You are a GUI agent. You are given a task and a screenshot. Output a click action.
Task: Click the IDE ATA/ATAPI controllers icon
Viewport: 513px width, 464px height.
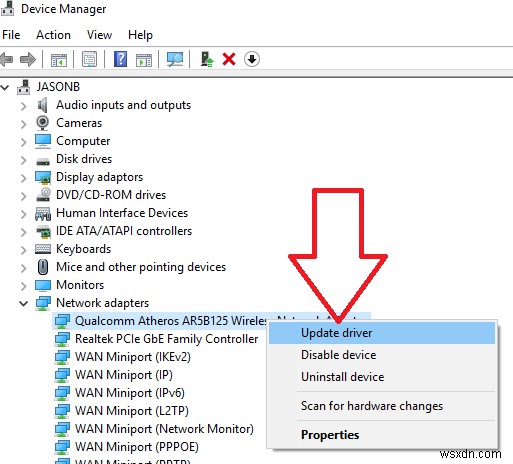click(x=43, y=232)
